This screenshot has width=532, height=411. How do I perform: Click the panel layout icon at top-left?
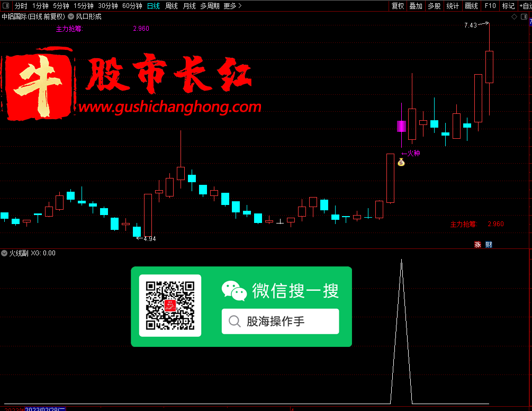(6, 5)
